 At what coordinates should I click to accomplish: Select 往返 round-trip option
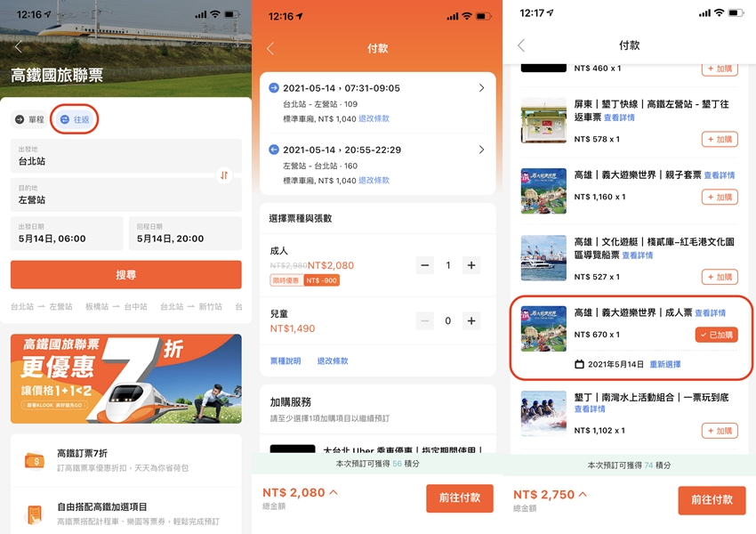coord(75,119)
